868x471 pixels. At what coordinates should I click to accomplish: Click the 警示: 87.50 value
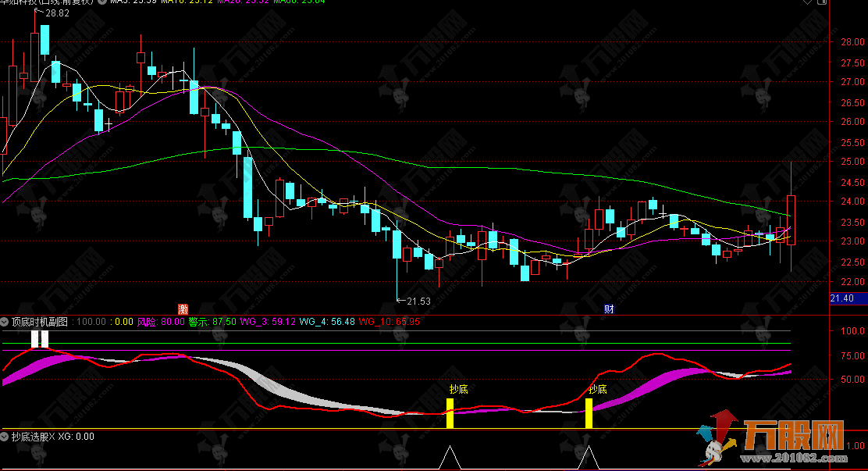(212, 322)
